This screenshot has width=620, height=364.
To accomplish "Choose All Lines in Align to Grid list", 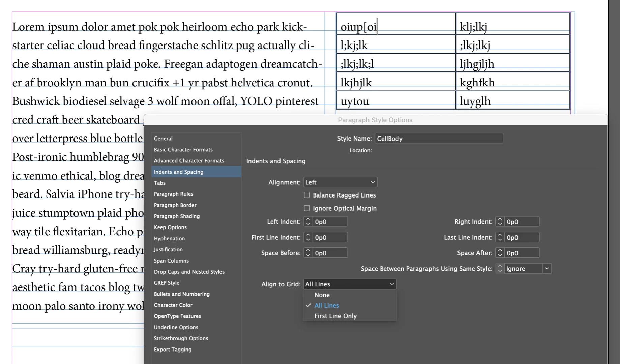I will [350, 306].
